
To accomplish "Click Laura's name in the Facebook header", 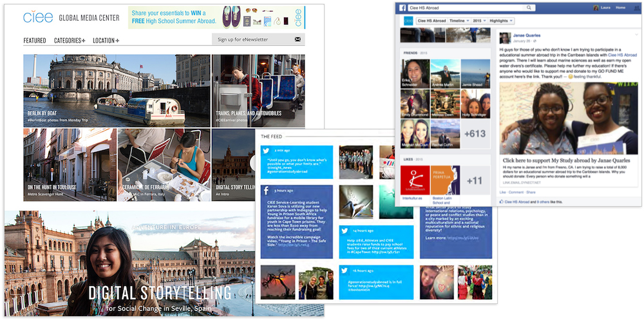I will point(605,8).
